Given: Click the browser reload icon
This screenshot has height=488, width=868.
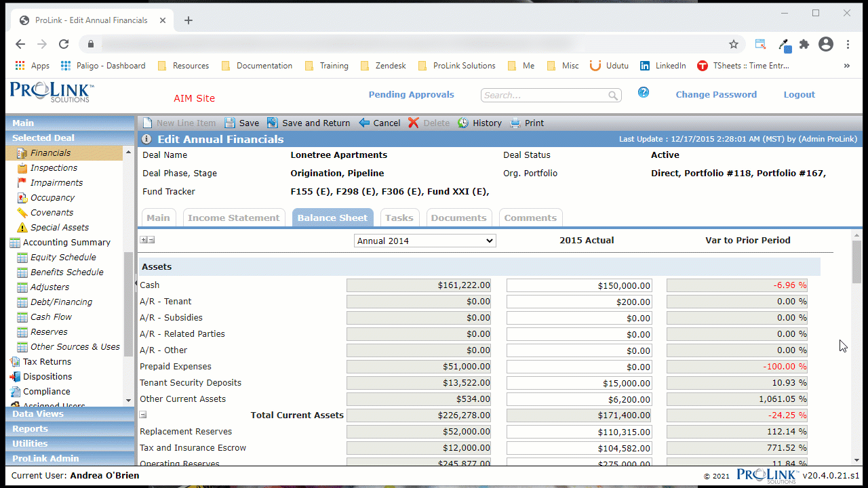Looking at the screenshot, I should click(x=64, y=44).
